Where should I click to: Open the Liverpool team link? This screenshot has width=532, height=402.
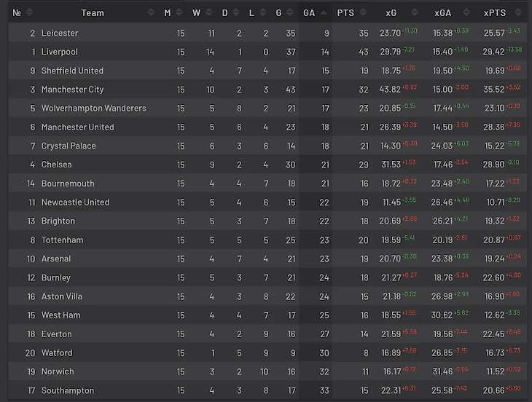pyautogui.click(x=60, y=52)
